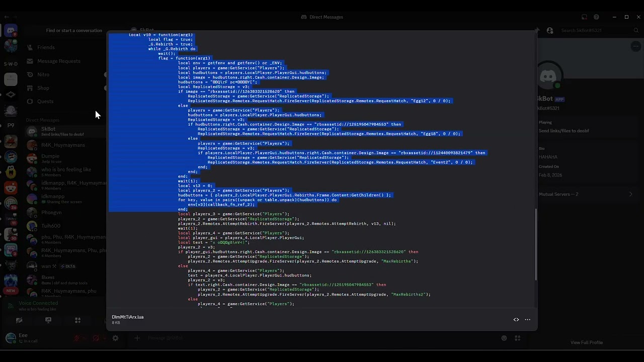
Task: Click the add attachment plus button
Action: [137, 338]
